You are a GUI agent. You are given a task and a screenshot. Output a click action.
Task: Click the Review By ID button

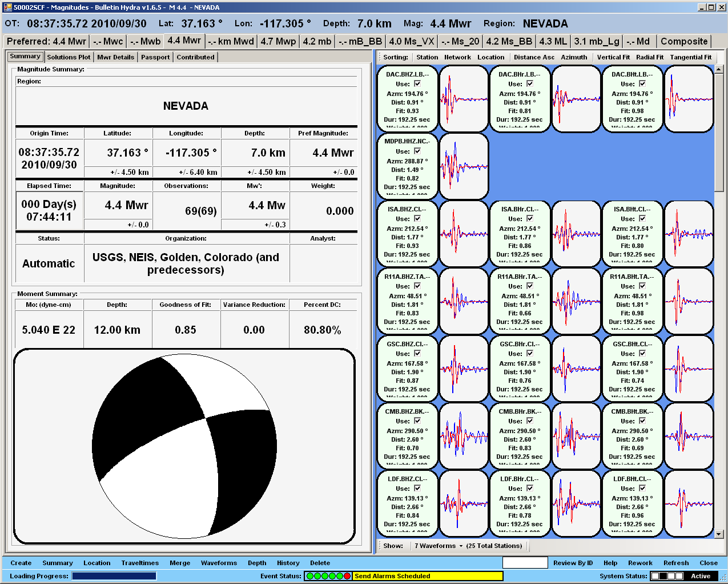coord(573,563)
